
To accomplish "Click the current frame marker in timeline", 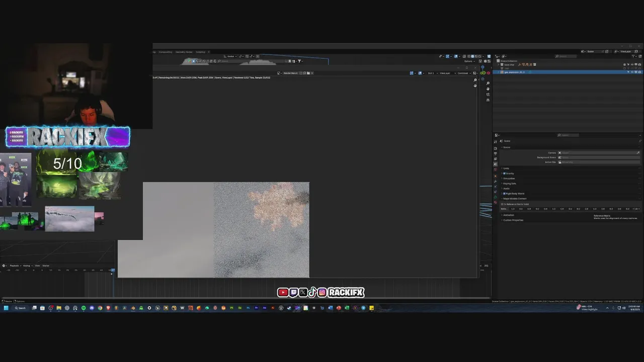I will click(113, 270).
